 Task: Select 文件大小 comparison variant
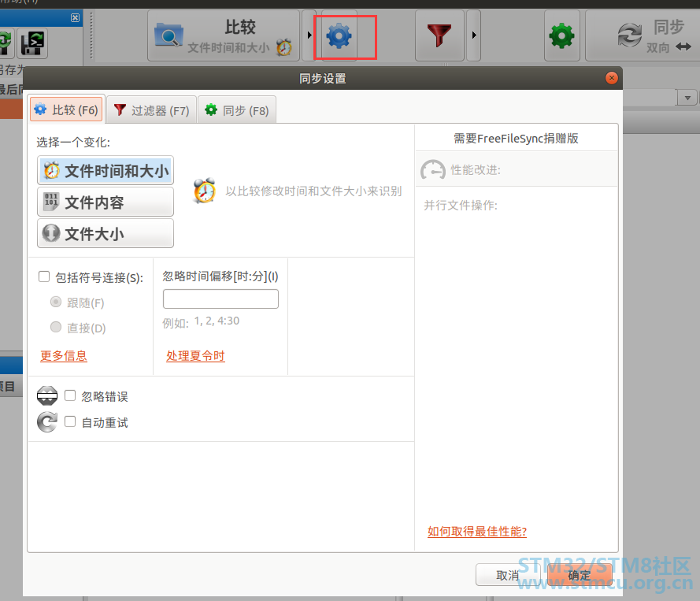pyautogui.click(x=106, y=233)
